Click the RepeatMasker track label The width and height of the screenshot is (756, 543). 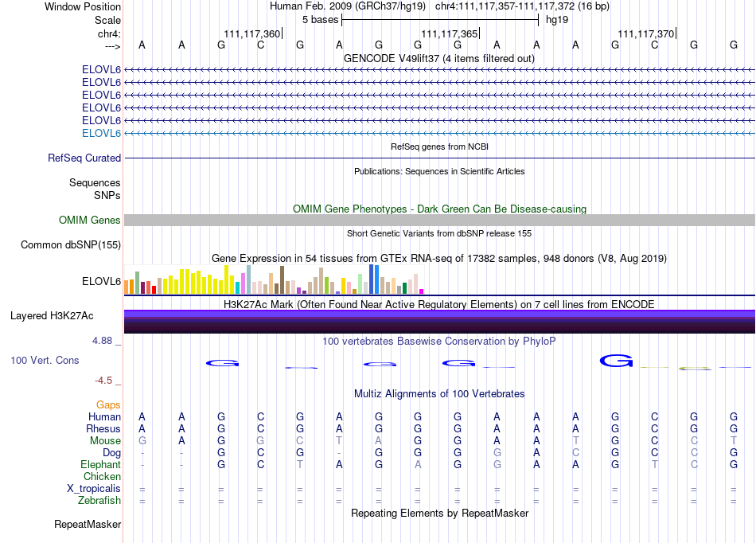pyautogui.click(x=88, y=524)
